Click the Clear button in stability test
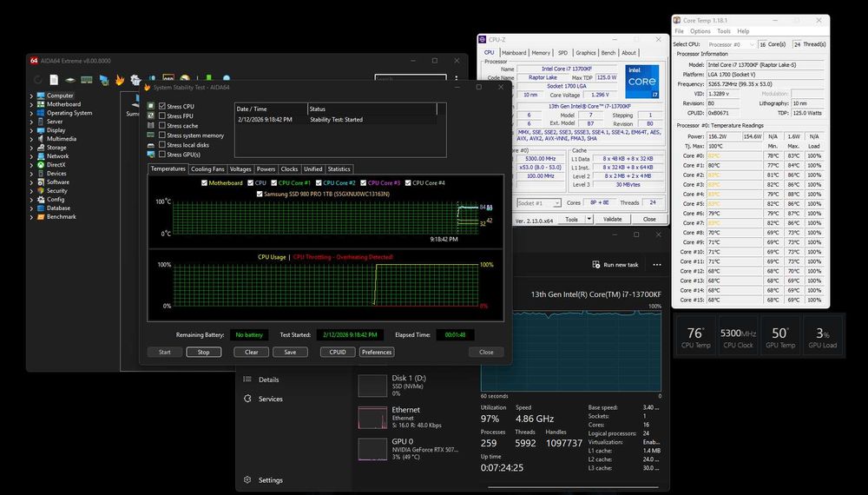868x495 pixels. pyautogui.click(x=252, y=353)
